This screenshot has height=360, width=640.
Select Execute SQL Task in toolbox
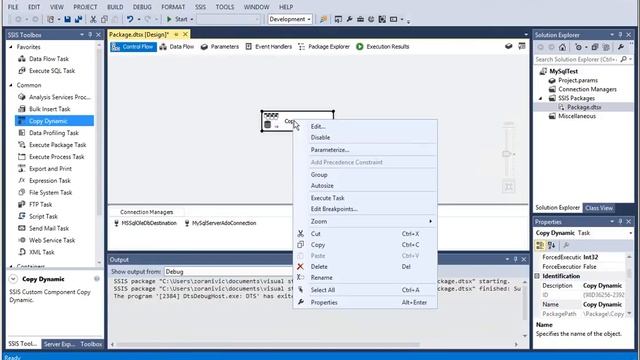point(52,71)
